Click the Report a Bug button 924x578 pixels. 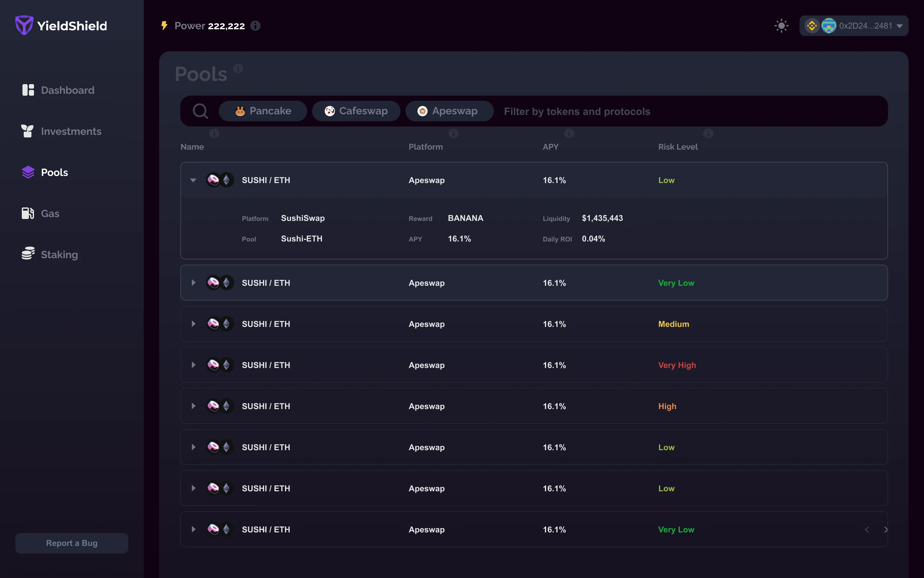72,543
